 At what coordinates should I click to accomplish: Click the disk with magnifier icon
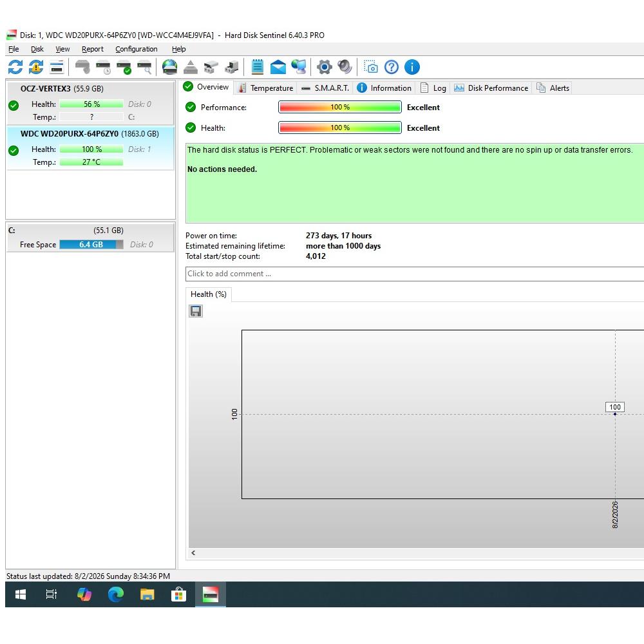click(x=144, y=67)
